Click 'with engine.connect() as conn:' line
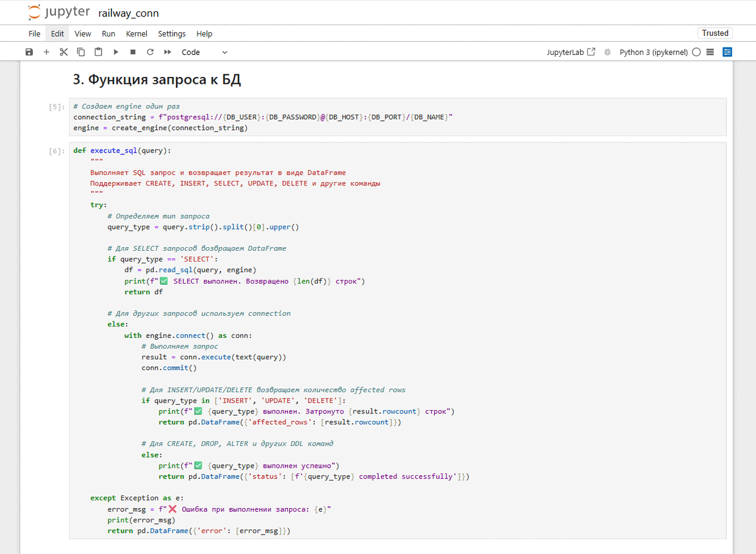The width and height of the screenshot is (756, 554). point(188,335)
